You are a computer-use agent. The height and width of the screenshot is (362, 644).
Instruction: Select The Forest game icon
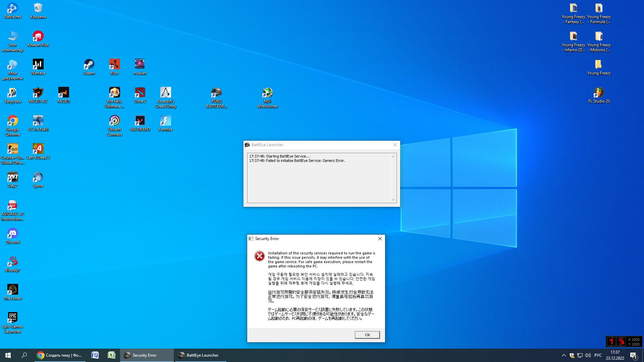[x=13, y=292]
